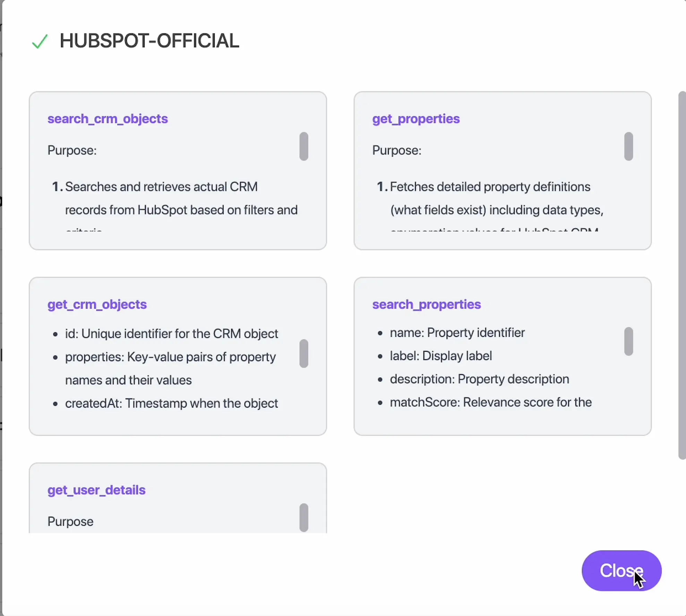Open the search_crm_objects card
Viewport: 686px width, 616px height.
point(178,170)
